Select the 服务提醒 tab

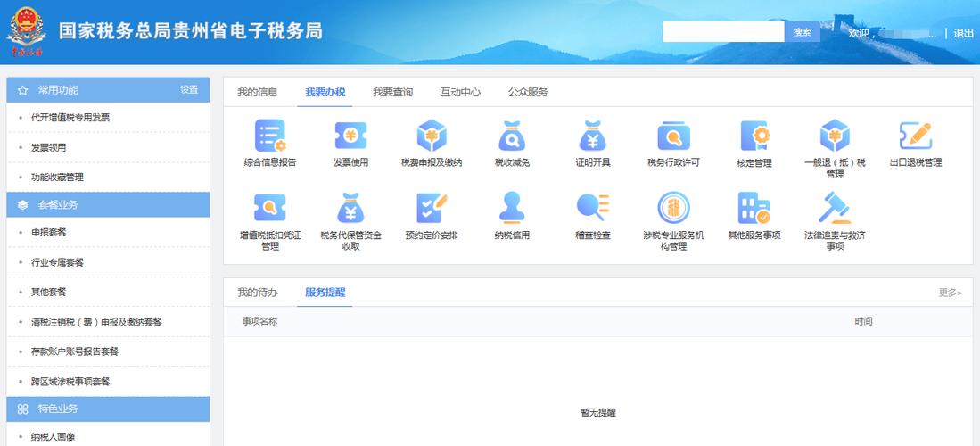(x=325, y=292)
